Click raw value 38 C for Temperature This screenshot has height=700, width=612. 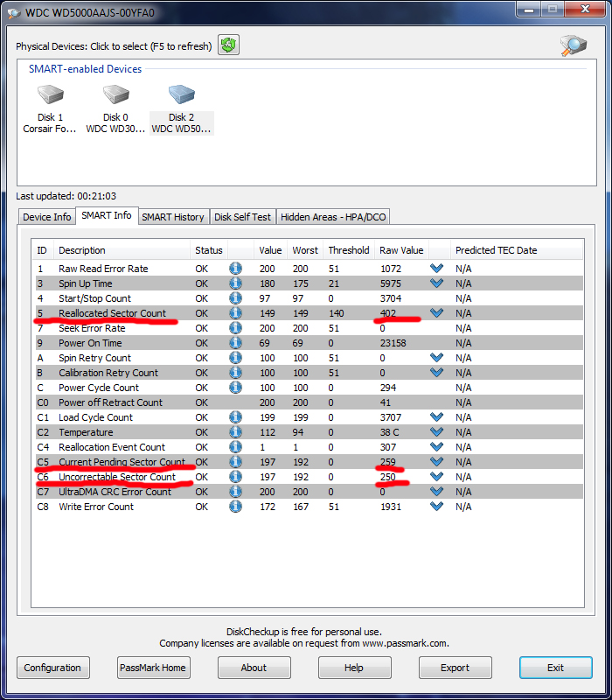point(389,432)
